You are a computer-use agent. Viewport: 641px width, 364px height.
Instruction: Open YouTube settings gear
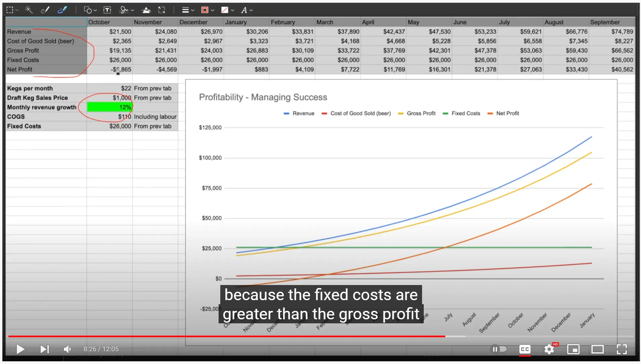(x=549, y=349)
